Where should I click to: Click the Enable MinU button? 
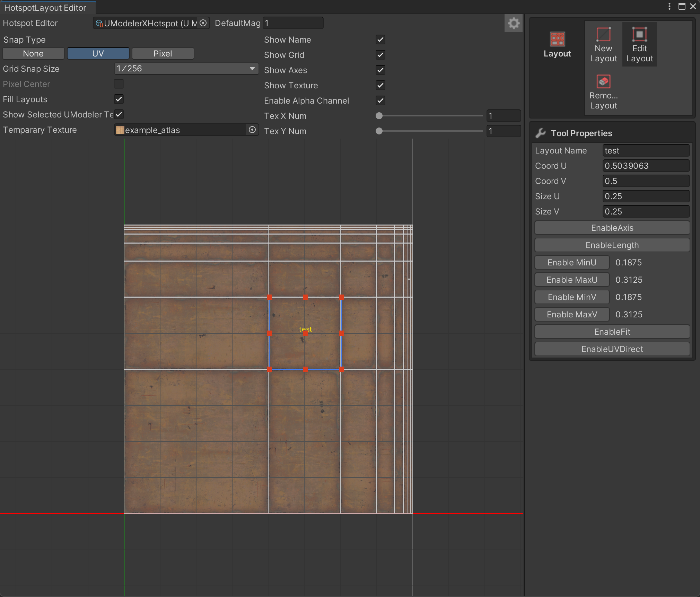(x=572, y=262)
